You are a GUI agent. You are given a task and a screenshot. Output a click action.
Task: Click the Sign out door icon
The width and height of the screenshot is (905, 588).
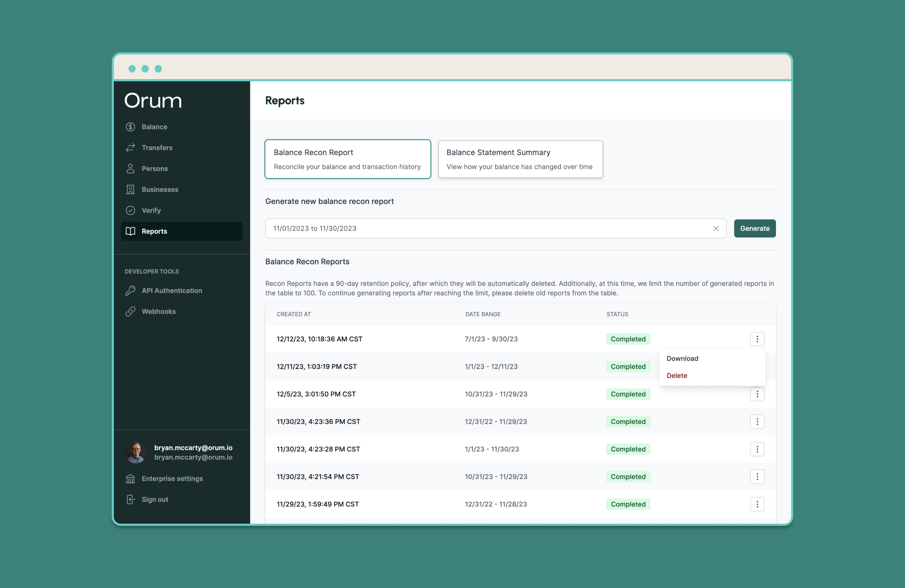130,500
